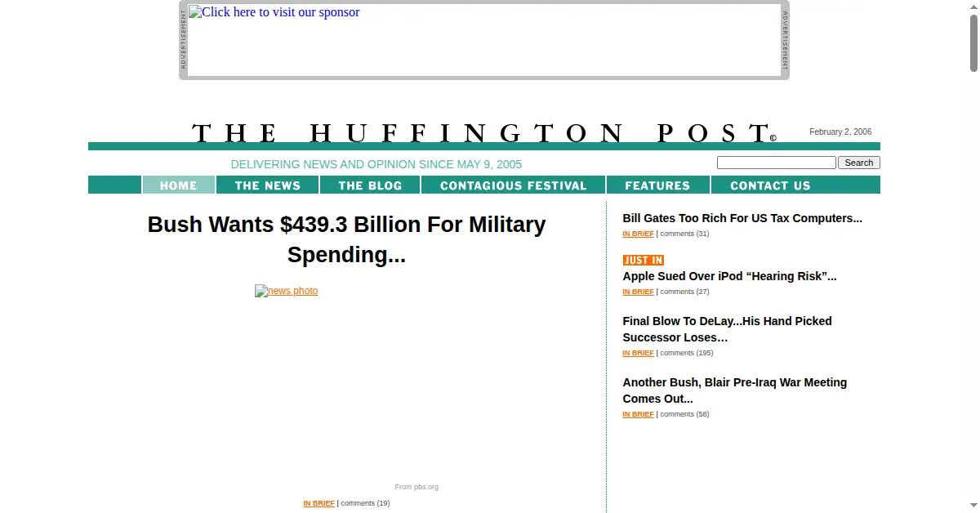Open Apple Sued Over iPod headline
980x513 pixels.
click(729, 276)
